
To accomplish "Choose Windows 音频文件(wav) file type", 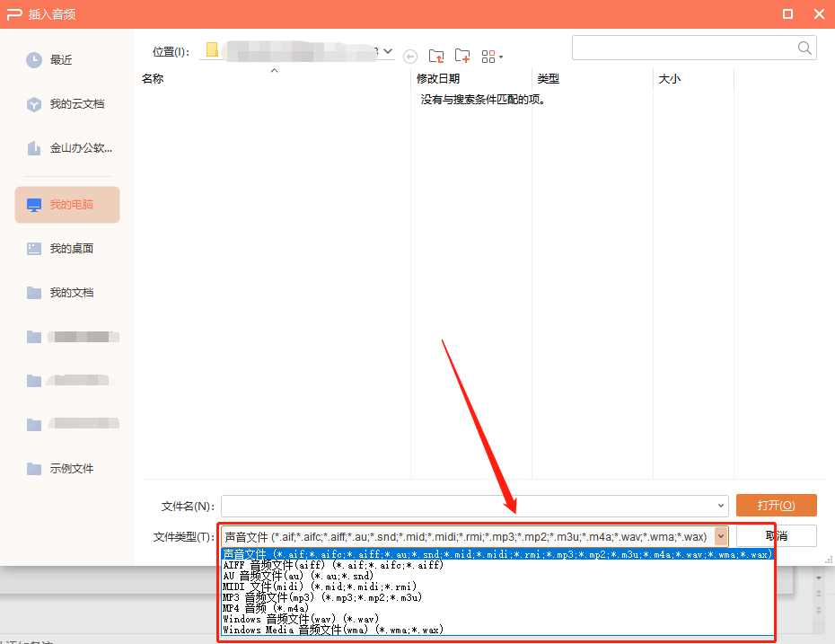I will [300, 619].
